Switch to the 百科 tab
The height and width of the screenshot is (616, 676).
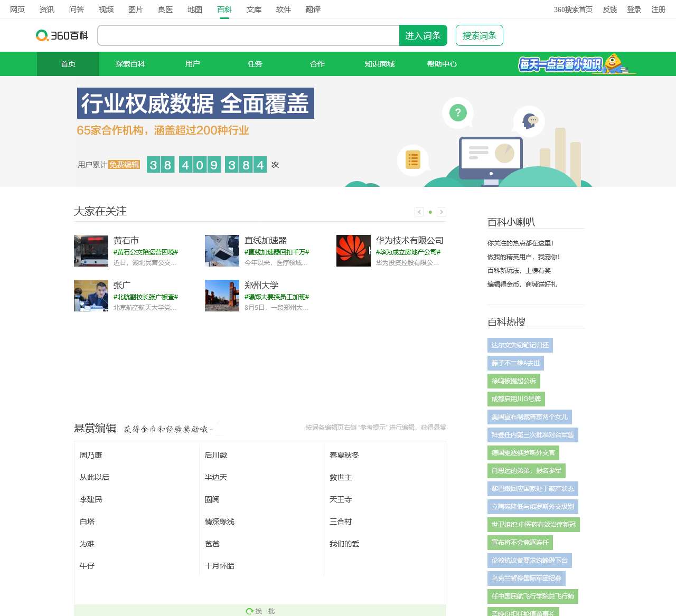click(224, 9)
